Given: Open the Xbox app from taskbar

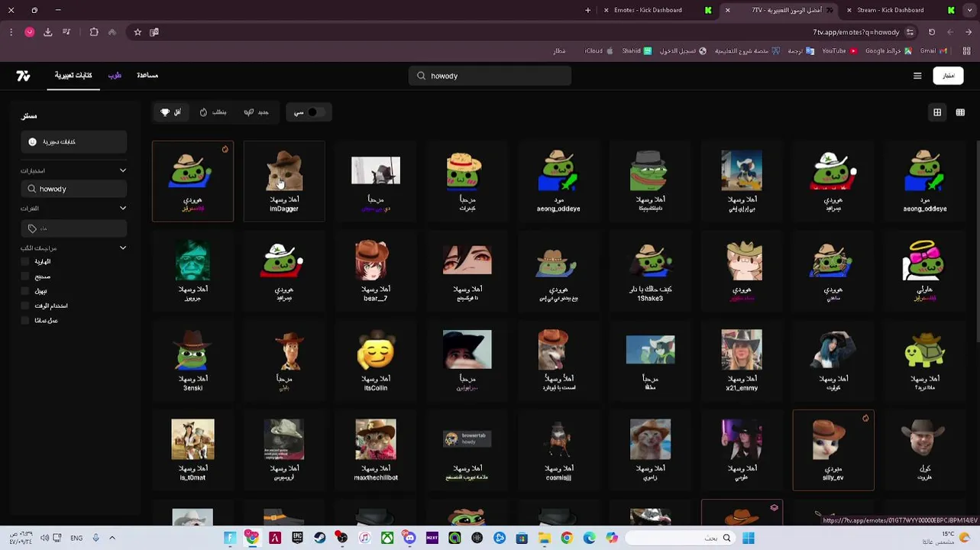Looking at the screenshot, I should point(387,538).
